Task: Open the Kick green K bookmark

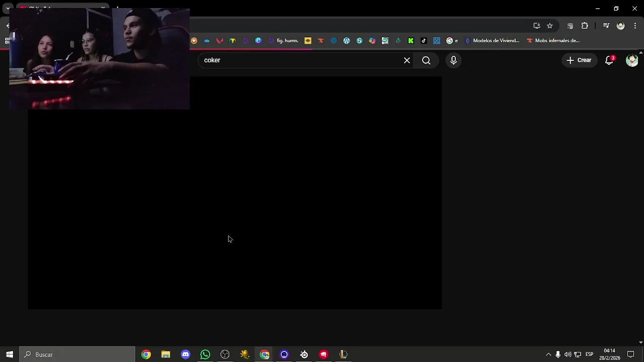Action: coord(411,41)
